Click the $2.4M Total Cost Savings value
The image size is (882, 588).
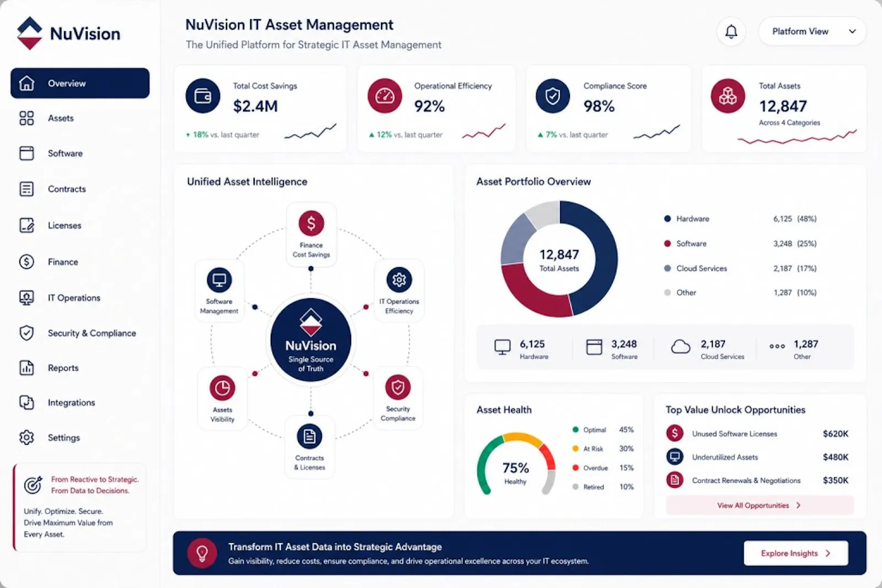coord(255,106)
